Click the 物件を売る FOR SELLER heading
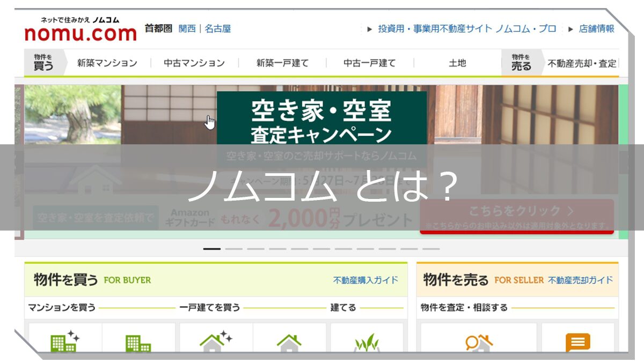644x362 pixels. click(484, 279)
